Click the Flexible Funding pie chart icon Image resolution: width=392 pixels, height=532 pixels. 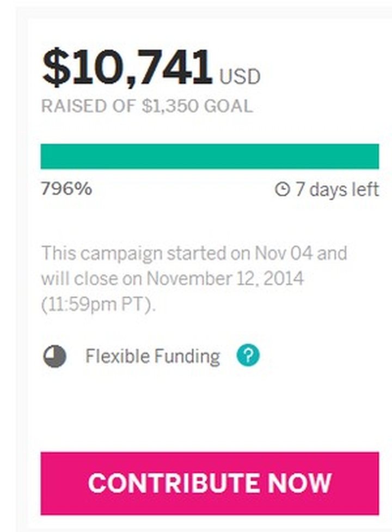[55, 357]
